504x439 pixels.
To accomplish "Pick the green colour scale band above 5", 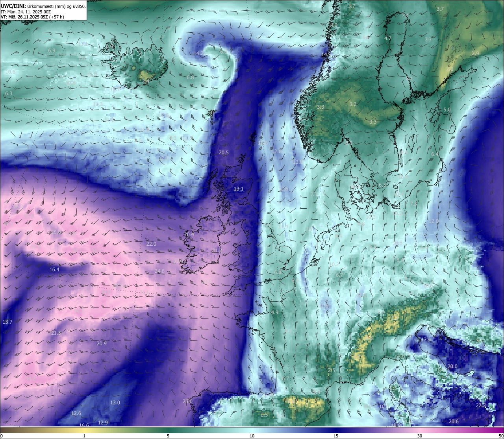I will click(x=168, y=430).
